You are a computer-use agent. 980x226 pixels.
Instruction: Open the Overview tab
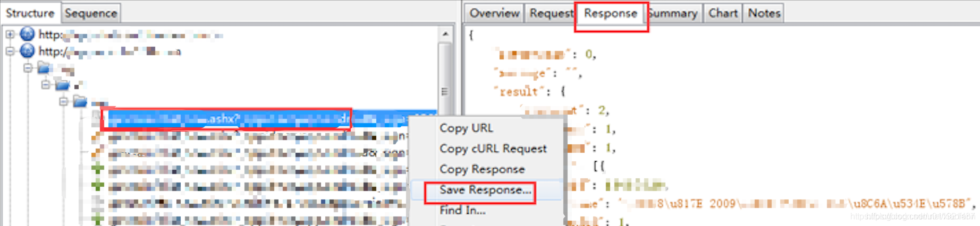tap(494, 13)
